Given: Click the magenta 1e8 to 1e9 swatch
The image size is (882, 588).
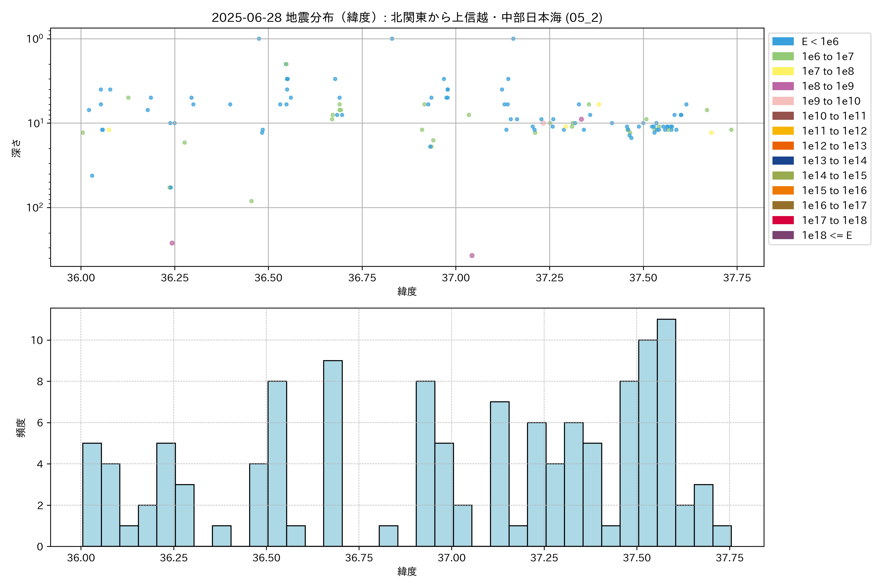Looking at the screenshot, I should pos(783,86).
